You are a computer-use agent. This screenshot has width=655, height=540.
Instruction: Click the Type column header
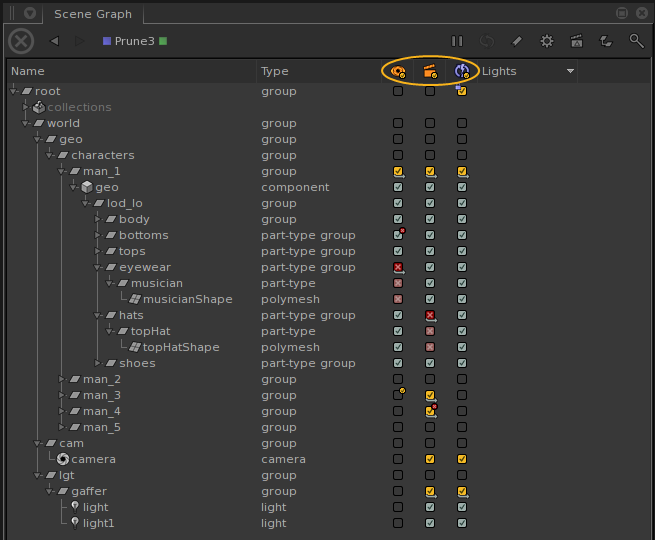275,71
